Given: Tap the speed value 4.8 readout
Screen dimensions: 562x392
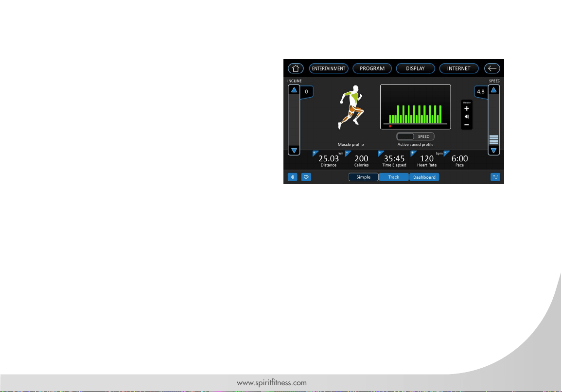Looking at the screenshot, I should pyautogui.click(x=481, y=92).
